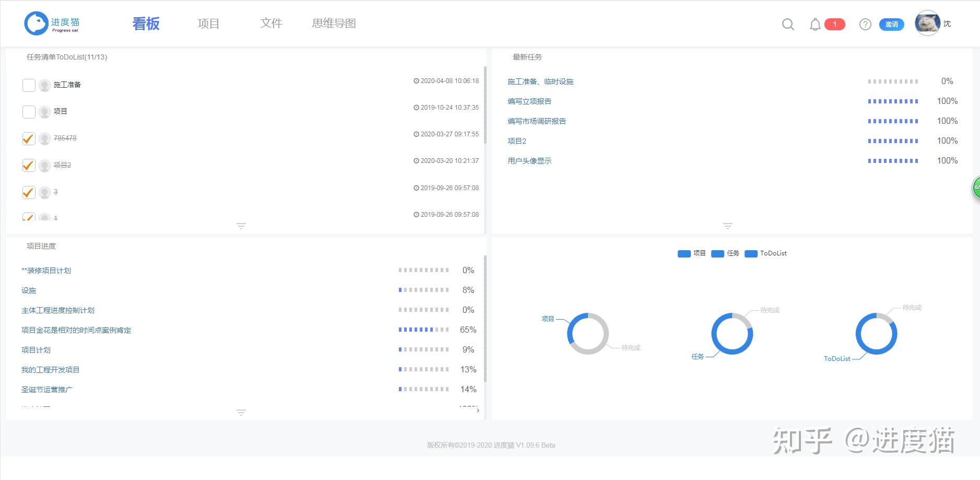Open the project 项目计划
The height and width of the screenshot is (480, 980).
pyautogui.click(x=36, y=350)
